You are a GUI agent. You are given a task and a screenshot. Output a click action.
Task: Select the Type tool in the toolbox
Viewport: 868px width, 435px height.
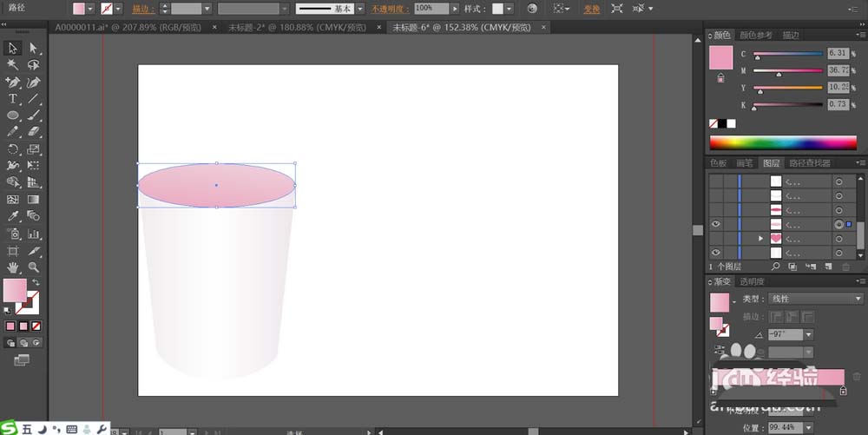click(13, 99)
